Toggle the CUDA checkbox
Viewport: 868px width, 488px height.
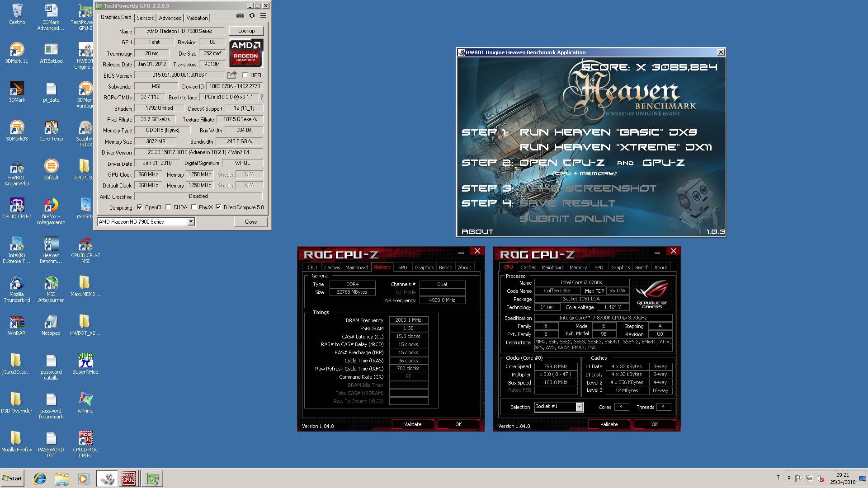tap(168, 207)
